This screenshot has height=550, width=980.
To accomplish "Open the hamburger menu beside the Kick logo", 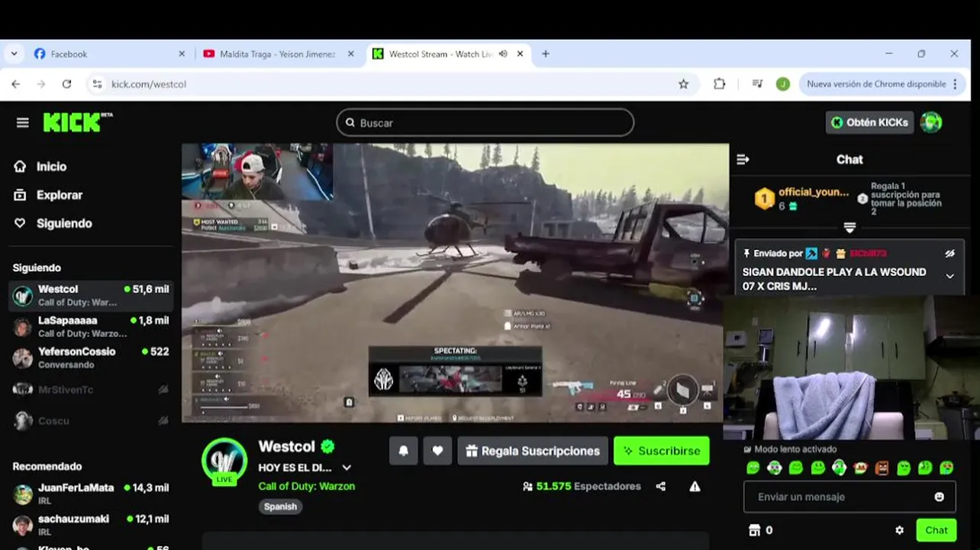I will [x=22, y=122].
